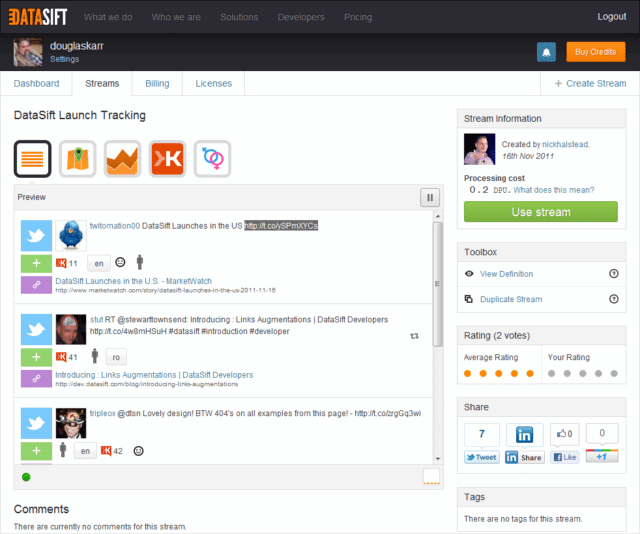
Task: Open help icon next to Duplicate Stream
Action: (613, 299)
